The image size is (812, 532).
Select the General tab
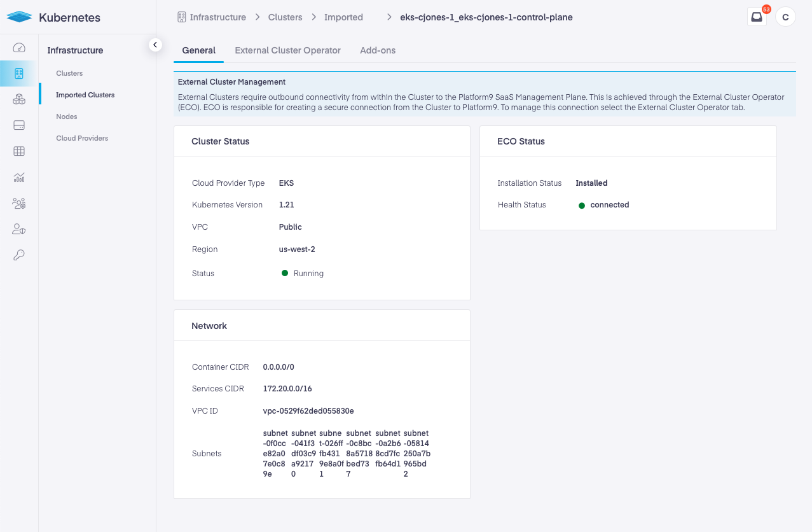(x=198, y=50)
